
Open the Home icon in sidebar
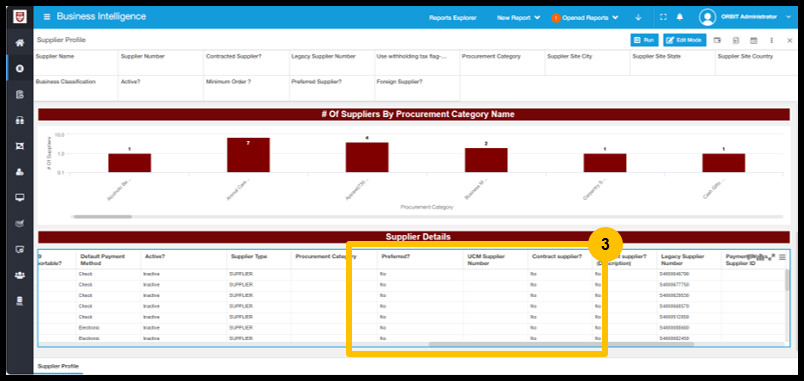19,43
